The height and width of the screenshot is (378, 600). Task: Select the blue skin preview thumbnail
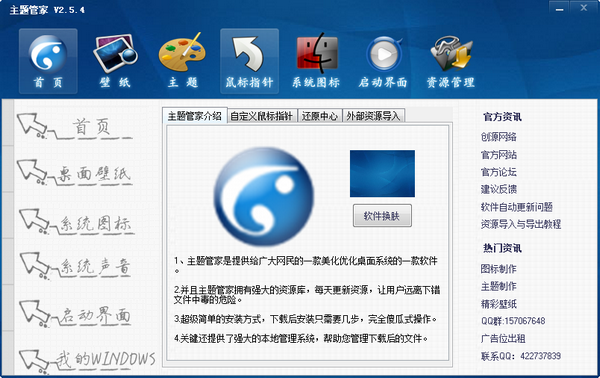(x=382, y=174)
